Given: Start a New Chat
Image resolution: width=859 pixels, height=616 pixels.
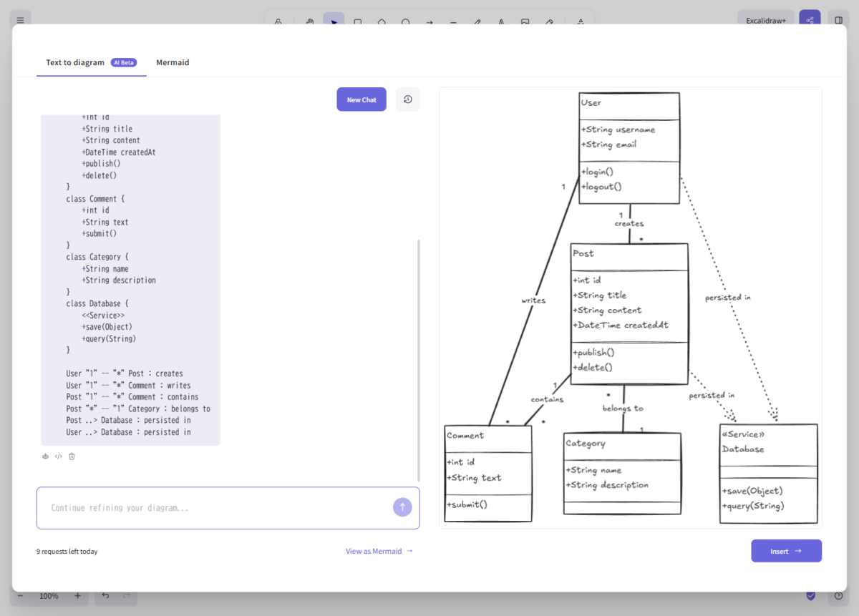Looking at the screenshot, I should click(x=361, y=99).
